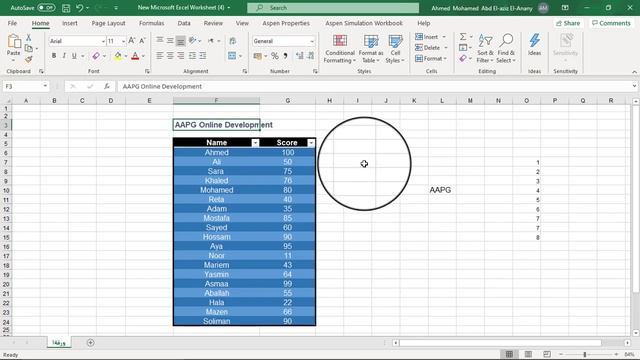Switch to Page Break Preview icon

pyautogui.click(x=547, y=354)
